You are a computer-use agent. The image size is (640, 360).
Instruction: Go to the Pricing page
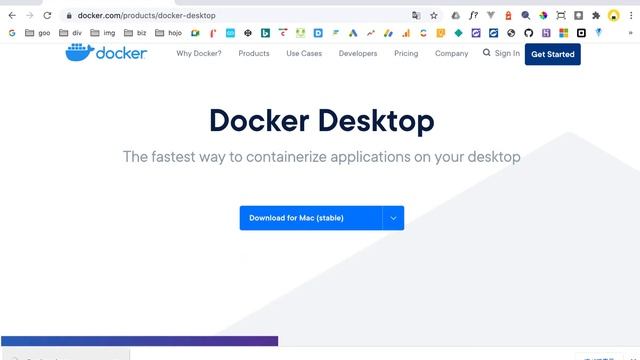pyautogui.click(x=406, y=53)
